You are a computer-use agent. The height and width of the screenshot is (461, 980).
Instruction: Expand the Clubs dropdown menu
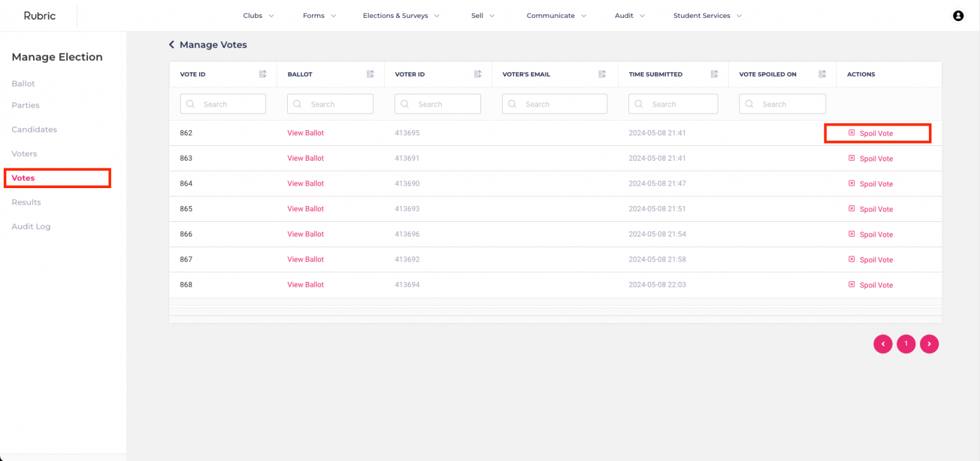258,16
